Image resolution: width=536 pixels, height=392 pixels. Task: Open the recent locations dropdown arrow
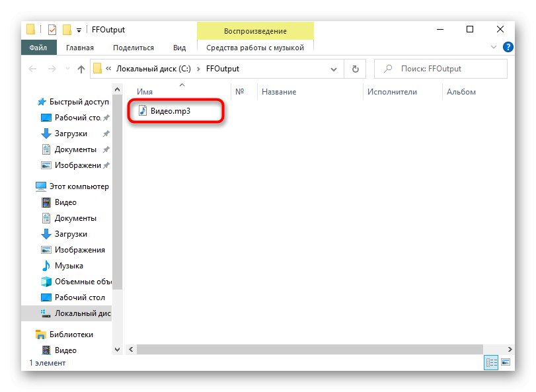click(67, 69)
